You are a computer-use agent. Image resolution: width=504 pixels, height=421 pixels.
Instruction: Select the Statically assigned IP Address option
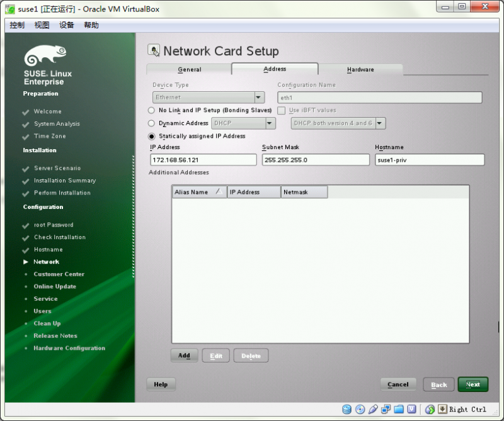tap(151, 137)
